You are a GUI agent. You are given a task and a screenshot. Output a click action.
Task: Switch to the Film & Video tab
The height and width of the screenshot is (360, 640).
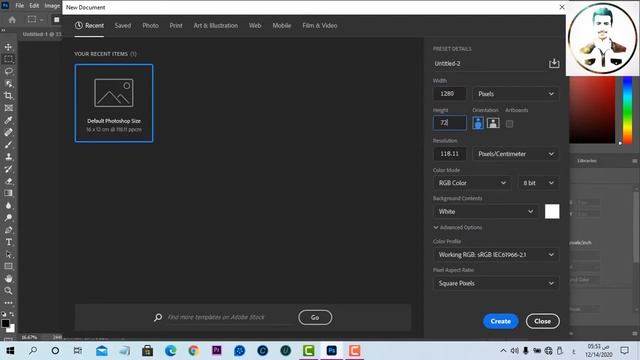[320, 25]
